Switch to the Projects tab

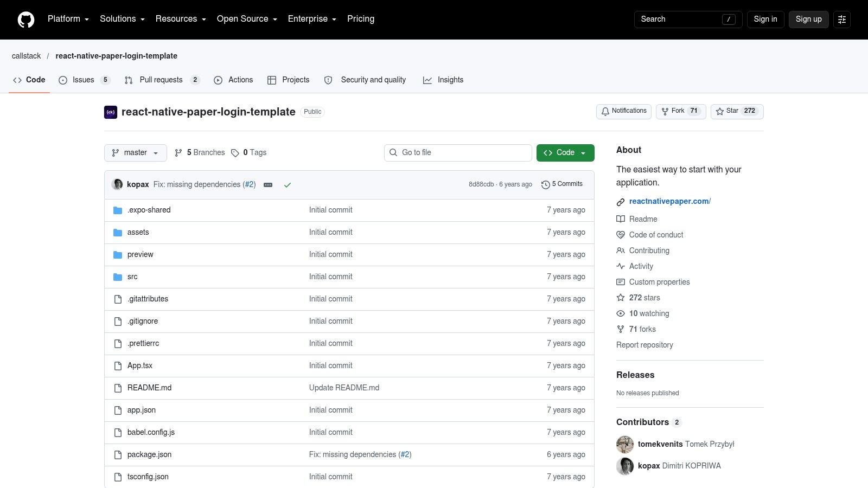tap(289, 80)
